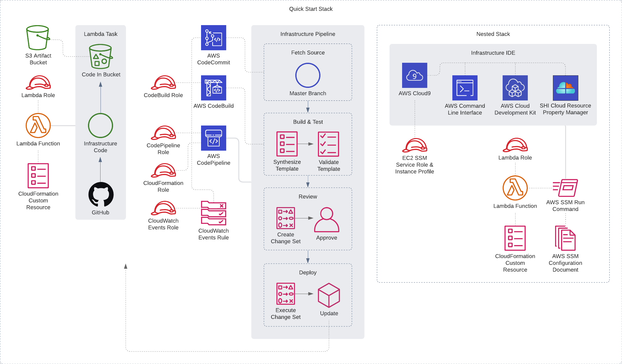Select the Lambda Task heading

pos(101,34)
